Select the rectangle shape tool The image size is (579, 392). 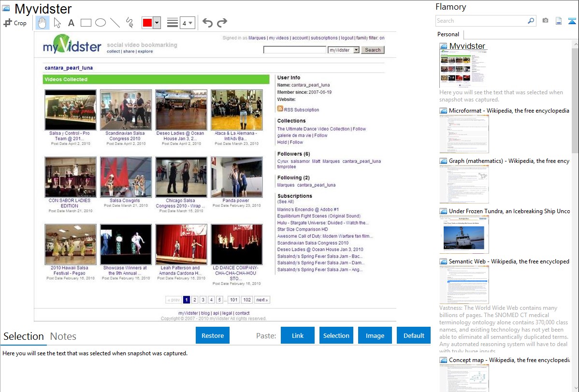86,23
